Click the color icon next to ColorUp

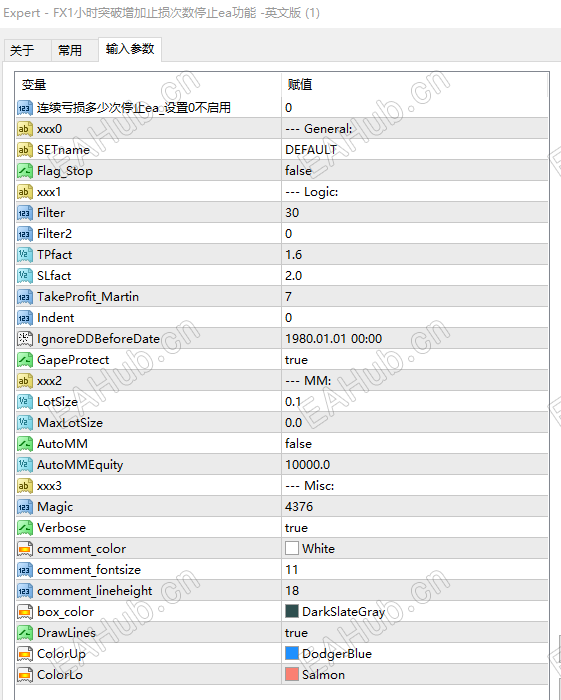[x=25, y=654]
